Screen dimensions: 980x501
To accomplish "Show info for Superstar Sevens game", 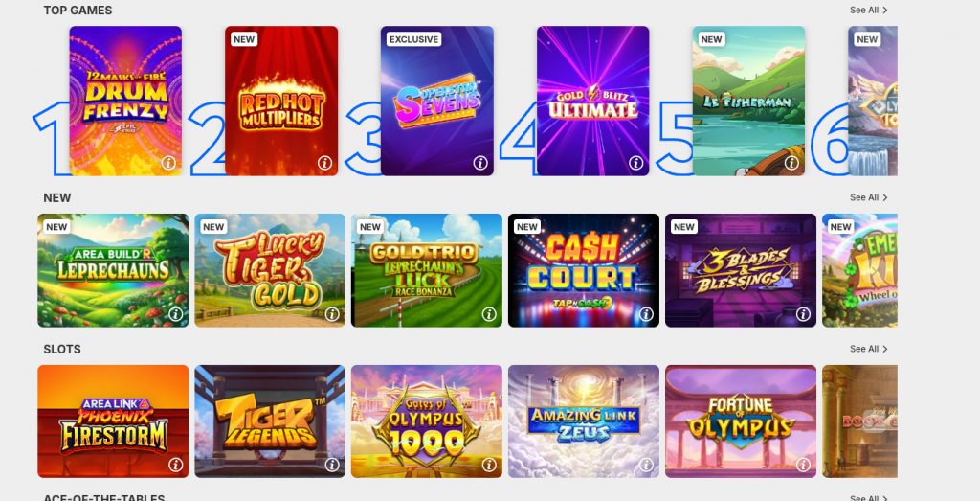I will (480, 163).
